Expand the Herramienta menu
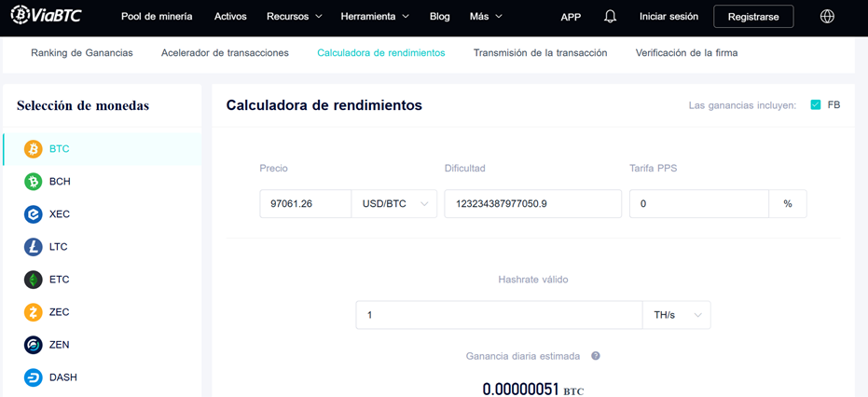Image resolution: width=868 pixels, height=397 pixels. tap(375, 17)
